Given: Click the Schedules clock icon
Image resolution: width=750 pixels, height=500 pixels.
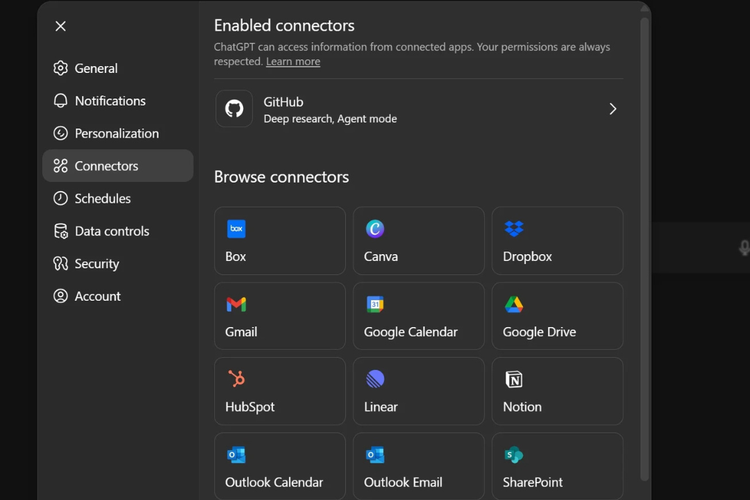Looking at the screenshot, I should (60, 198).
